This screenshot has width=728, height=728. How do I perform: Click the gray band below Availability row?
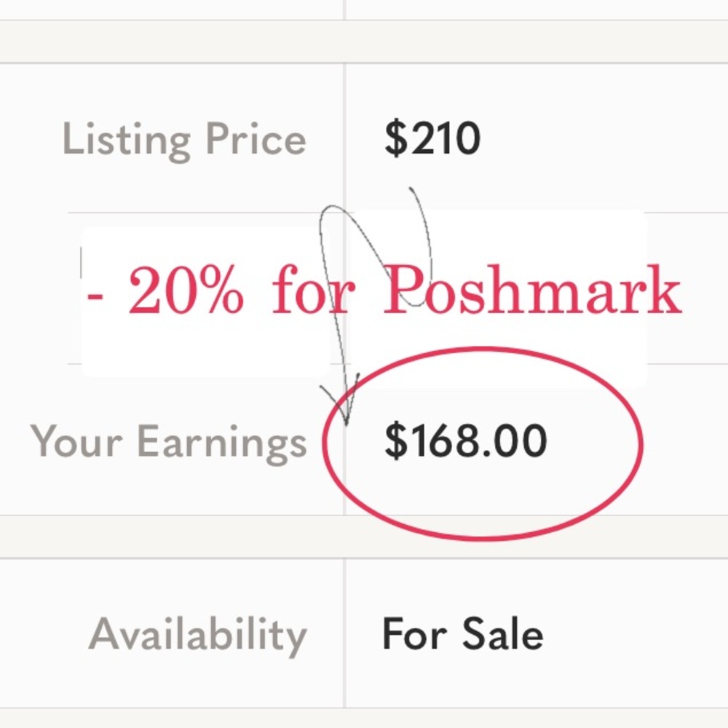(364, 719)
